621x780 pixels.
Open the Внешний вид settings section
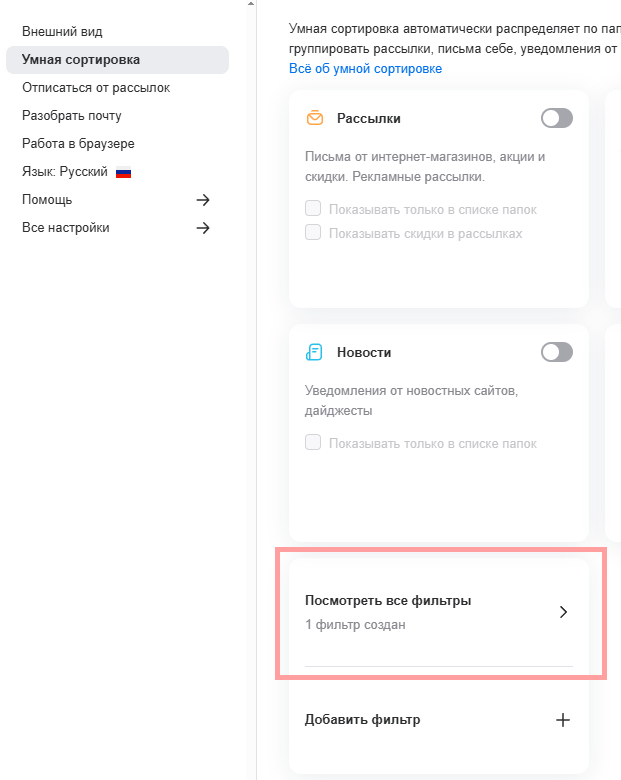(62, 32)
